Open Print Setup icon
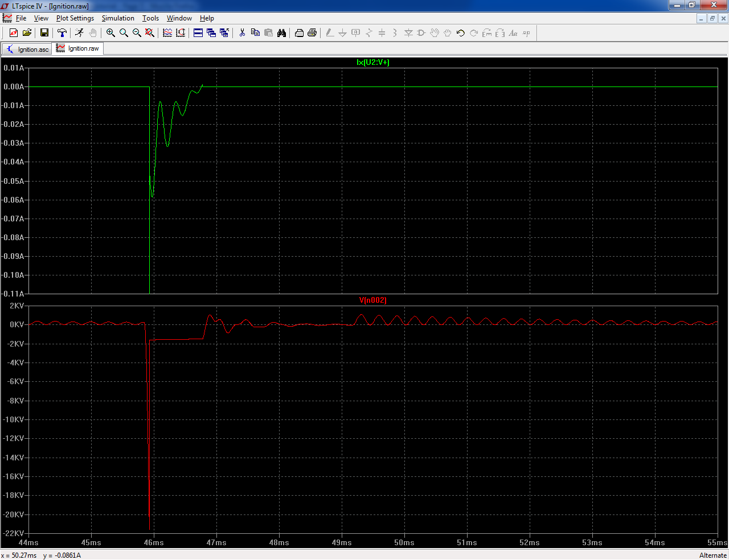Image resolution: width=729 pixels, height=560 pixels. pyautogui.click(x=299, y=33)
